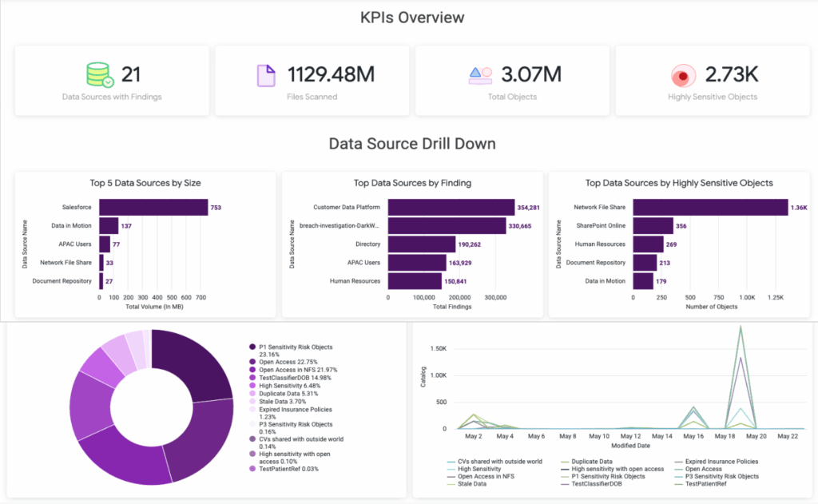Click the TestClassifierDOB legend dot in donut legend
This screenshot has width=818, height=504.
tap(253, 378)
